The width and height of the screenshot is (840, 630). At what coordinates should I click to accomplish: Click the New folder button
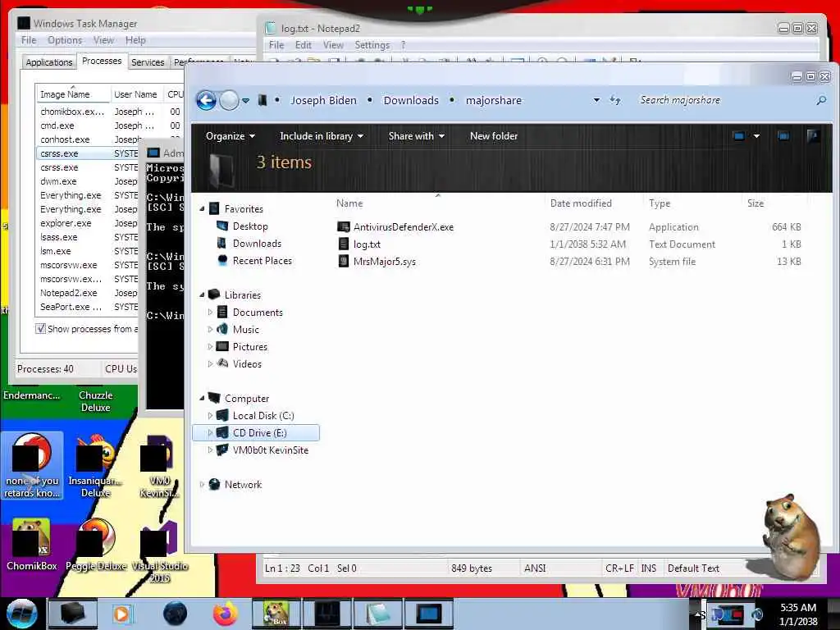(493, 136)
